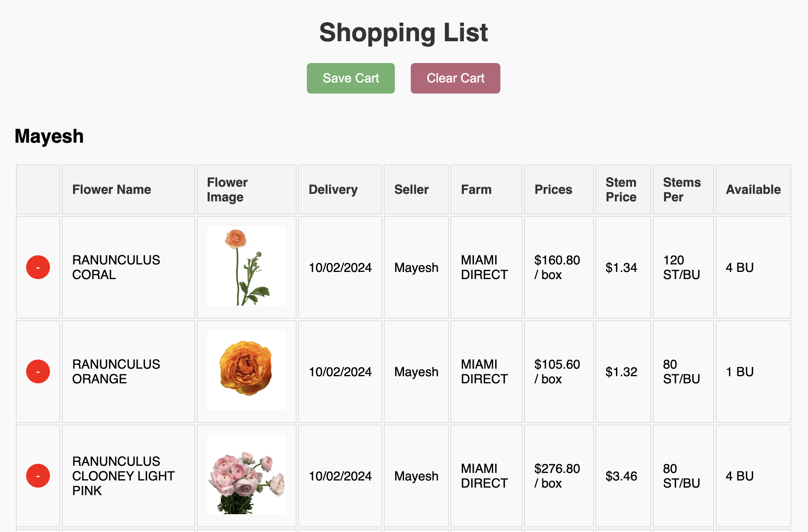Select the $276.80 / box price cell
This screenshot has height=532, width=808.
coord(557,476)
